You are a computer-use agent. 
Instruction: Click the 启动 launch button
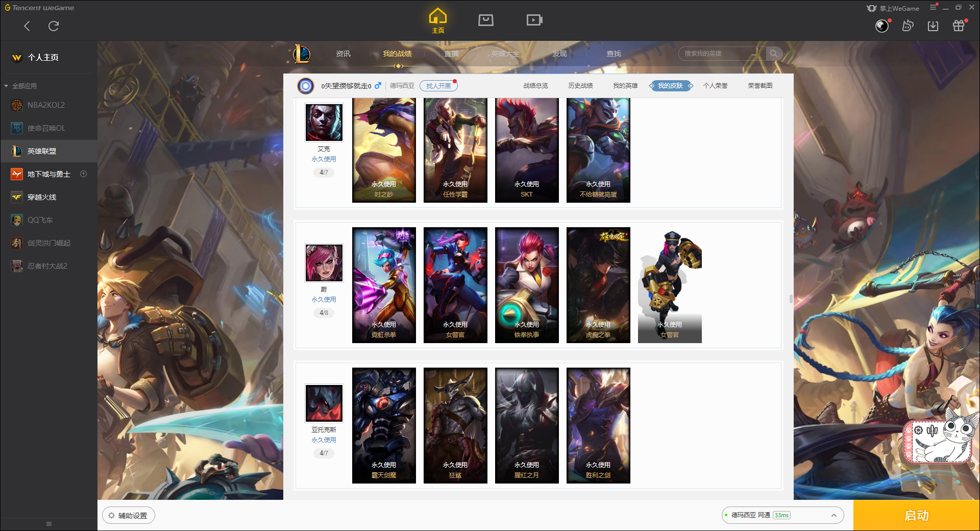pyautogui.click(x=916, y=516)
